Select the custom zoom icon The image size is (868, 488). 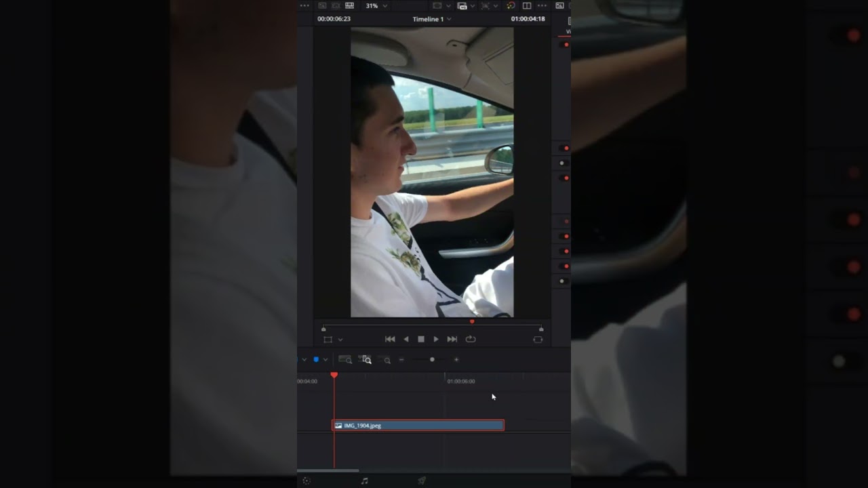pyautogui.click(x=384, y=360)
